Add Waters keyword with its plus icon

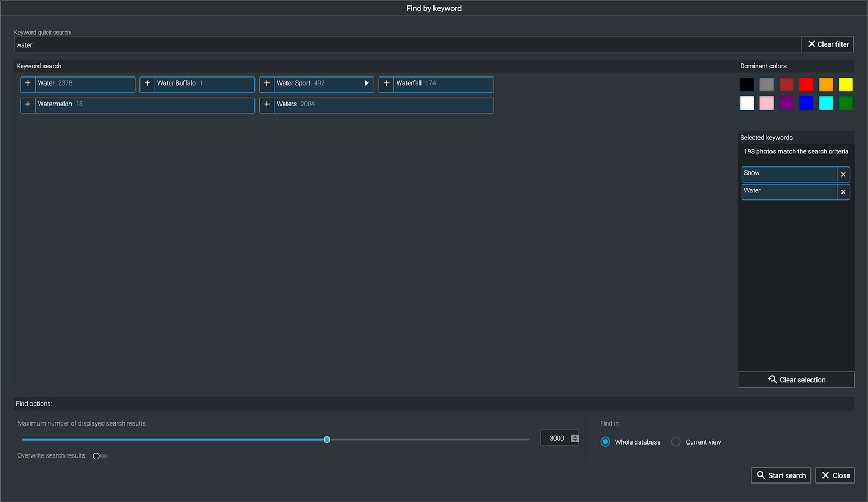click(267, 104)
